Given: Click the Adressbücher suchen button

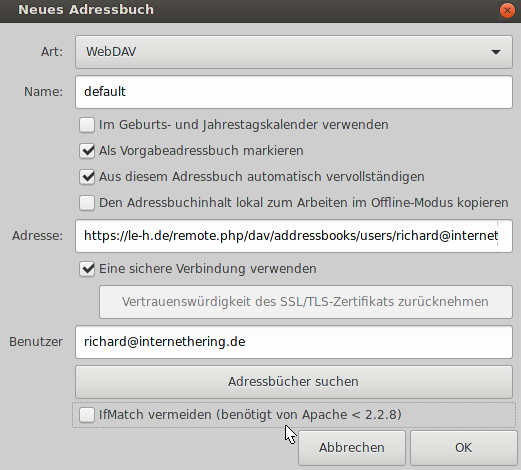Looking at the screenshot, I should coord(294,382).
